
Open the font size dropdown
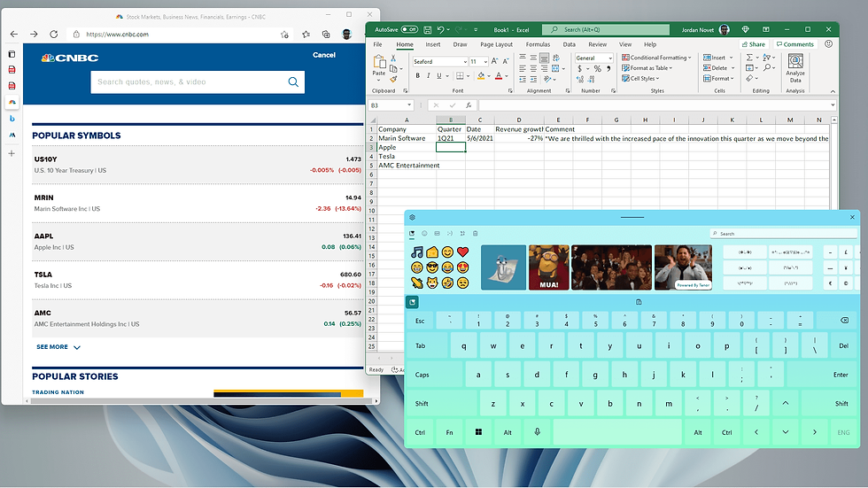tap(485, 61)
